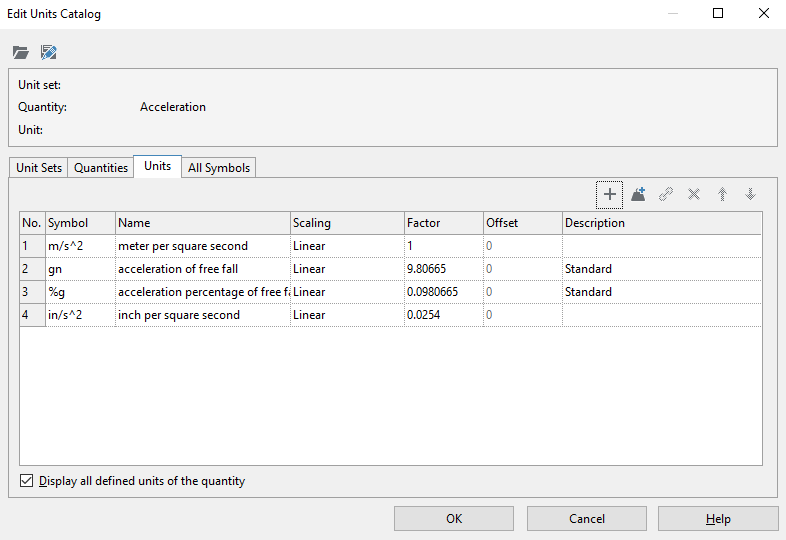
Task: Confirm with the OK button
Action: click(x=453, y=519)
